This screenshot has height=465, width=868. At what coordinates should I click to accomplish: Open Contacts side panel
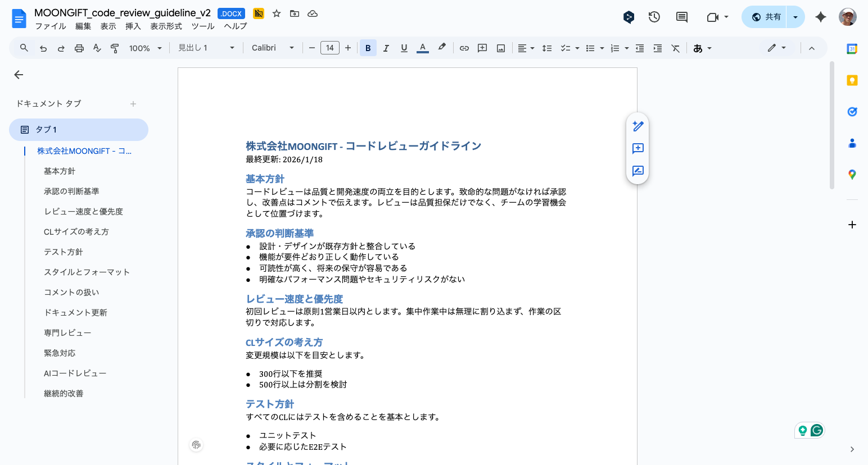point(852,143)
